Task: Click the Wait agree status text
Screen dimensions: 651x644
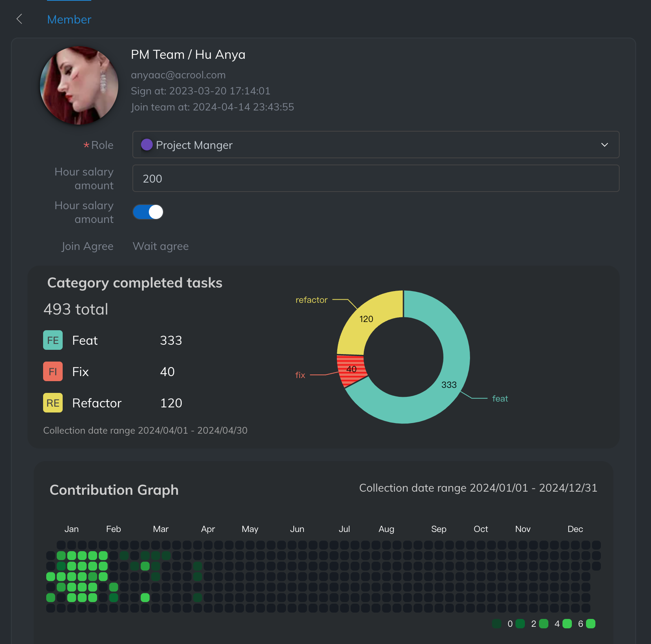Action: pyautogui.click(x=161, y=246)
